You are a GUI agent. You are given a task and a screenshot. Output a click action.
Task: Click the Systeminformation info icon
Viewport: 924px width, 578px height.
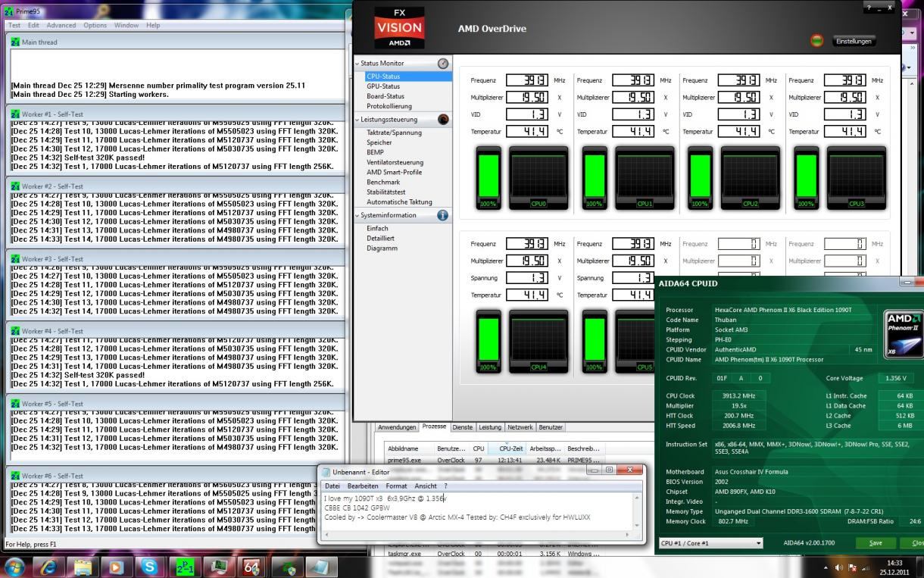coord(443,215)
